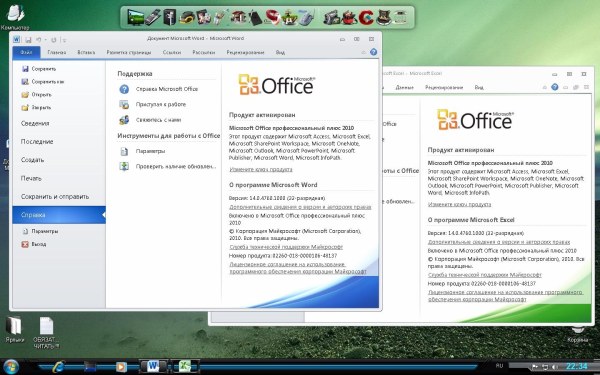Click the Word button in the taskbar
Viewport: 600px width, 375px height.
click(x=153, y=366)
